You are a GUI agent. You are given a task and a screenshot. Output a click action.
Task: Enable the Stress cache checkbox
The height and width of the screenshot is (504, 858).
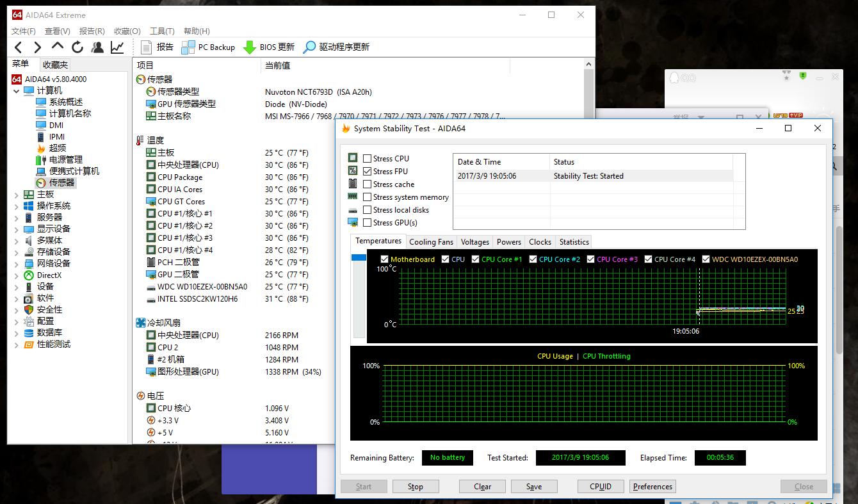pos(368,184)
